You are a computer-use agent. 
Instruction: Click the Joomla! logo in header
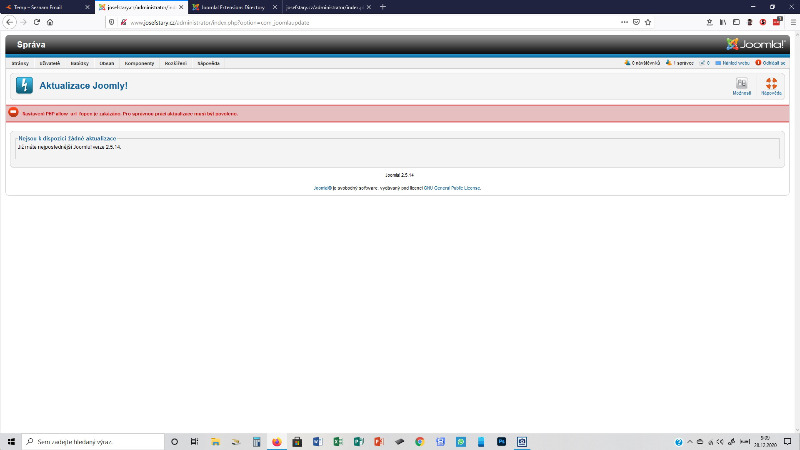[756, 44]
